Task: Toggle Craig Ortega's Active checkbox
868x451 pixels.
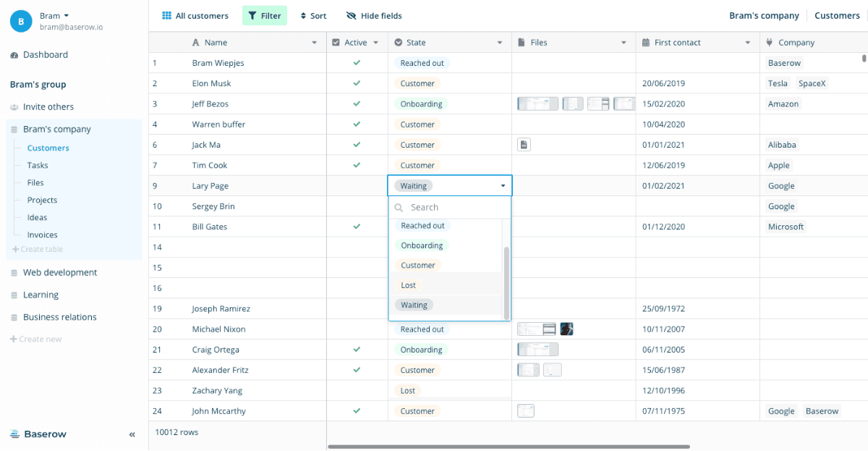Action: click(x=357, y=349)
